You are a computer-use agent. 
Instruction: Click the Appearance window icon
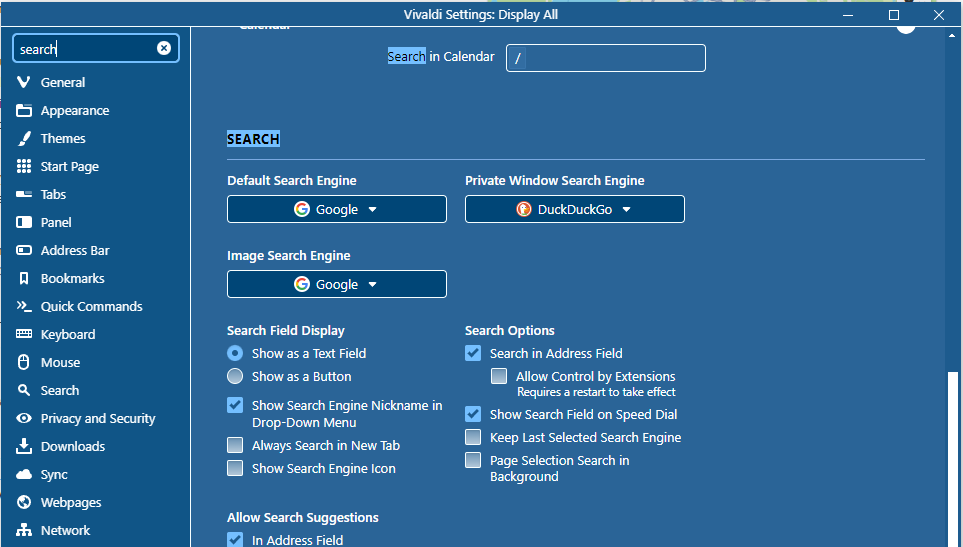pos(23,111)
